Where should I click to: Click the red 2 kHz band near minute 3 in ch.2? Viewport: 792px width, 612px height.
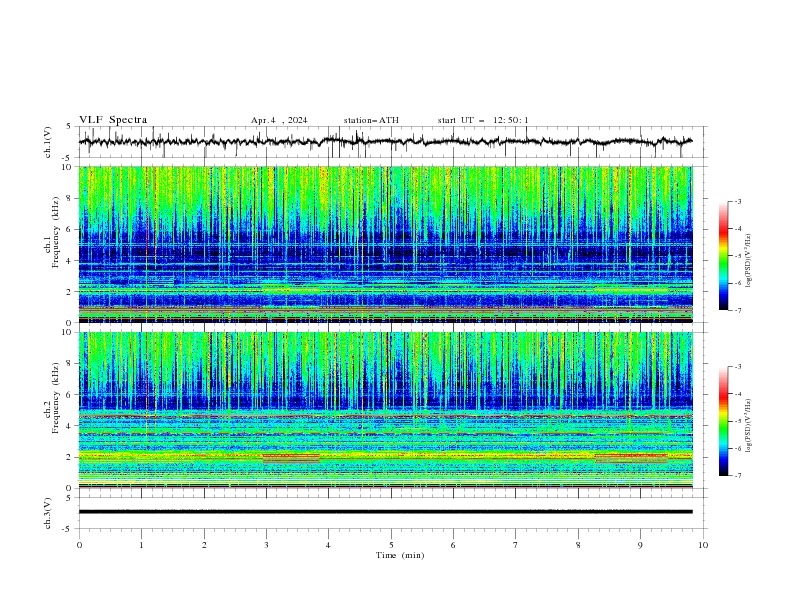point(291,456)
